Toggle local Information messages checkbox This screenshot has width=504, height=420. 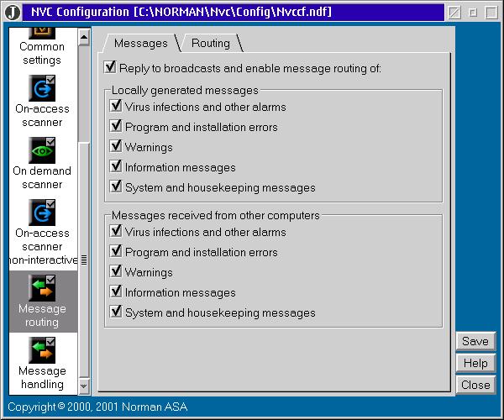point(116,166)
